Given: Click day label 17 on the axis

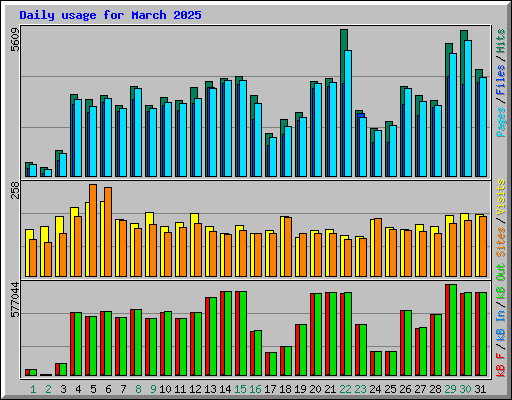Looking at the screenshot, I should point(270,389).
